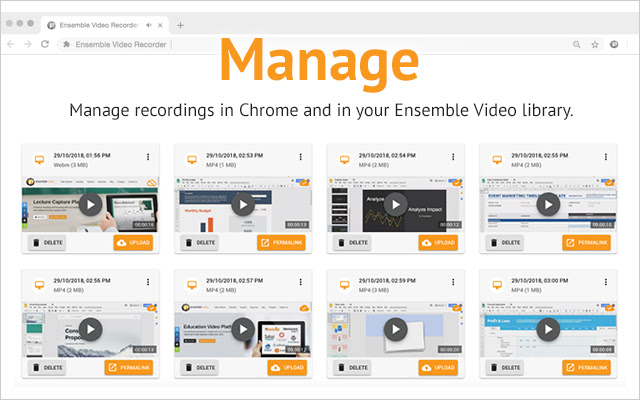Open the Ensemble extension icon in toolbar

tap(614, 44)
